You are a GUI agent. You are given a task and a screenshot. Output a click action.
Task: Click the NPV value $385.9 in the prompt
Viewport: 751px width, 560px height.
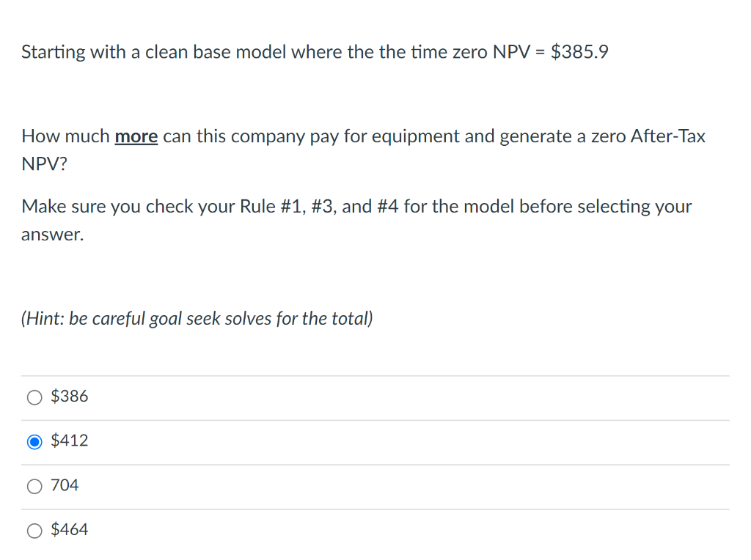coord(579,51)
